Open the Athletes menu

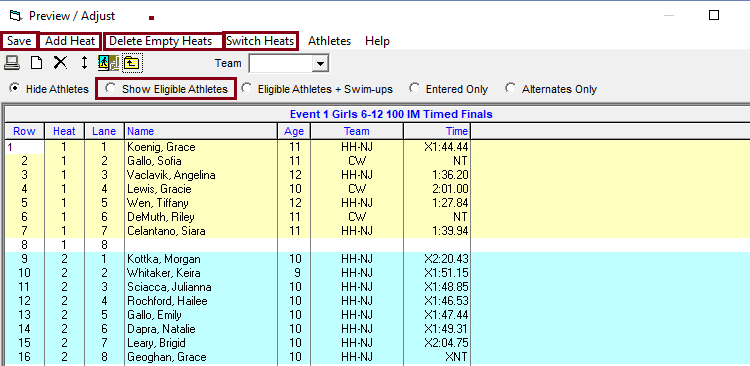329,41
